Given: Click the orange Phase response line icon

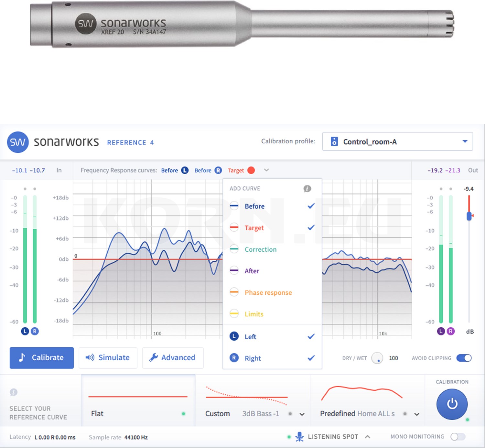Looking at the screenshot, I should pyautogui.click(x=234, y=292).
